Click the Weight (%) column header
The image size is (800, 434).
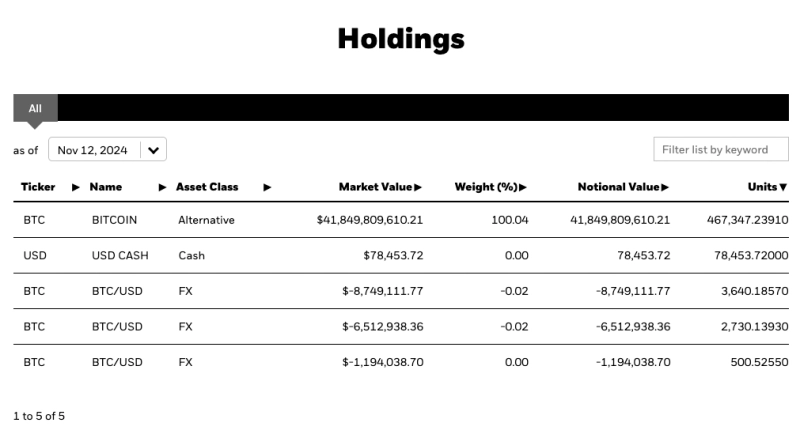point(486,187)
